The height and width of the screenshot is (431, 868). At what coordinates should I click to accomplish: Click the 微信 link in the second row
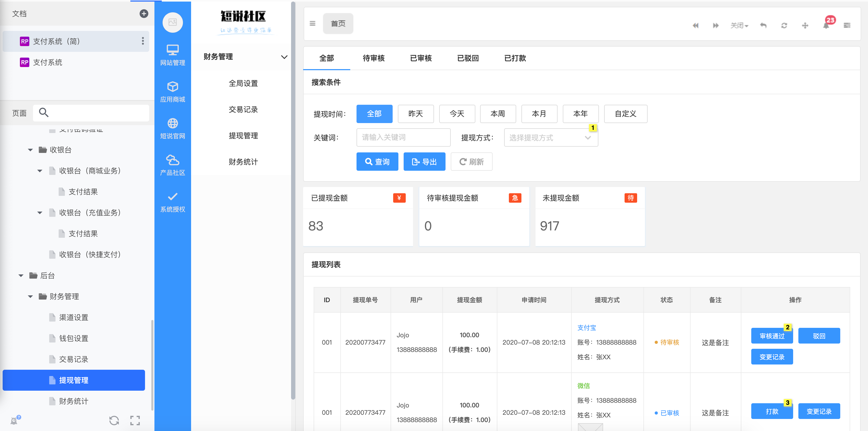[584, 385]
